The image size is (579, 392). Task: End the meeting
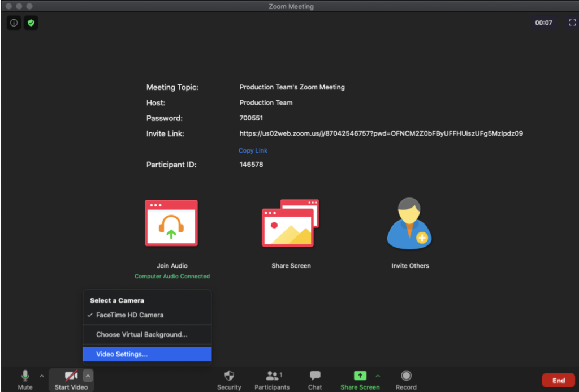click(558, 380)
